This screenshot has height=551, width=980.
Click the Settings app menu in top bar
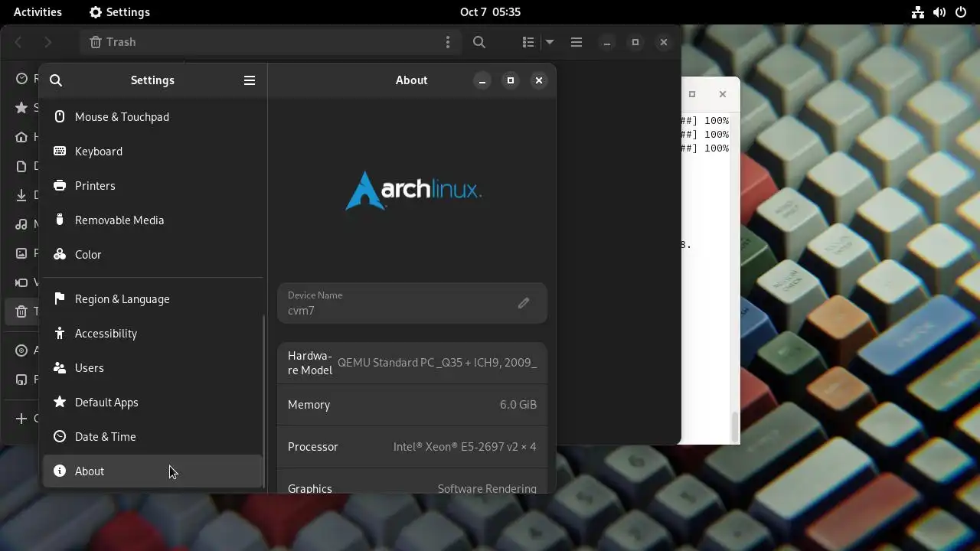(x=119, y=12)
